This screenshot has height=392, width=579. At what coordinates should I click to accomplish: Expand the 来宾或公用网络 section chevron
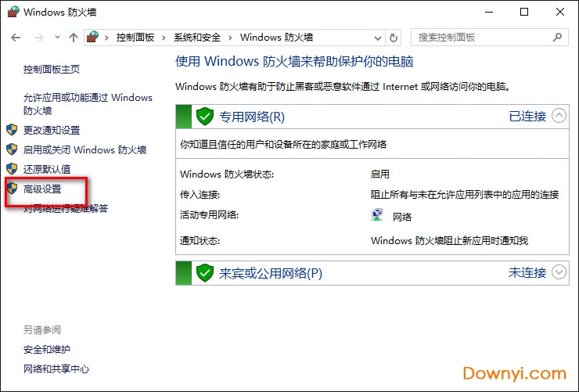[x=559, y=272]
